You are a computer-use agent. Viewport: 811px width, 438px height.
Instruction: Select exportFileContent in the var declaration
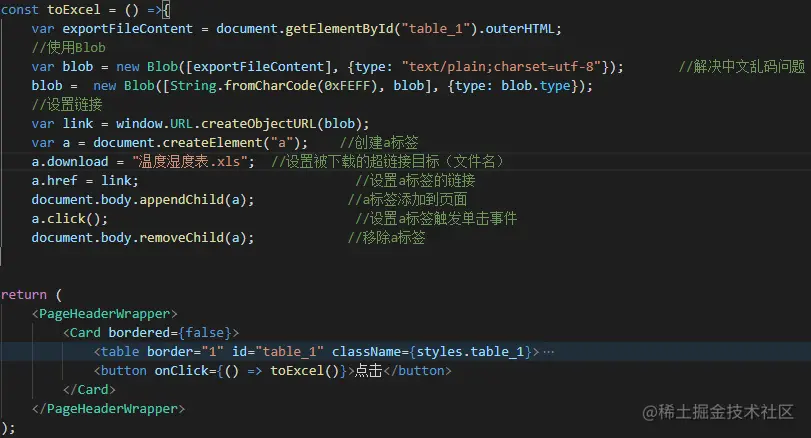(x=127, y=29)
